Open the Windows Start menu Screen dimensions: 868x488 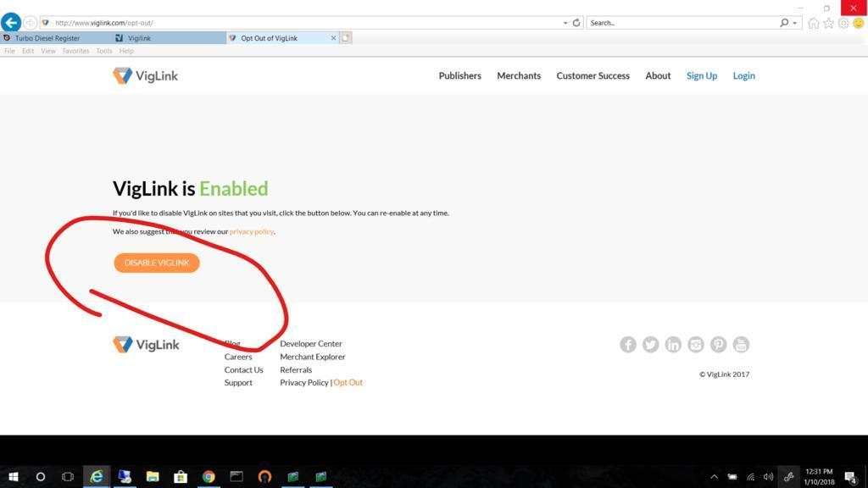(14, 476)
